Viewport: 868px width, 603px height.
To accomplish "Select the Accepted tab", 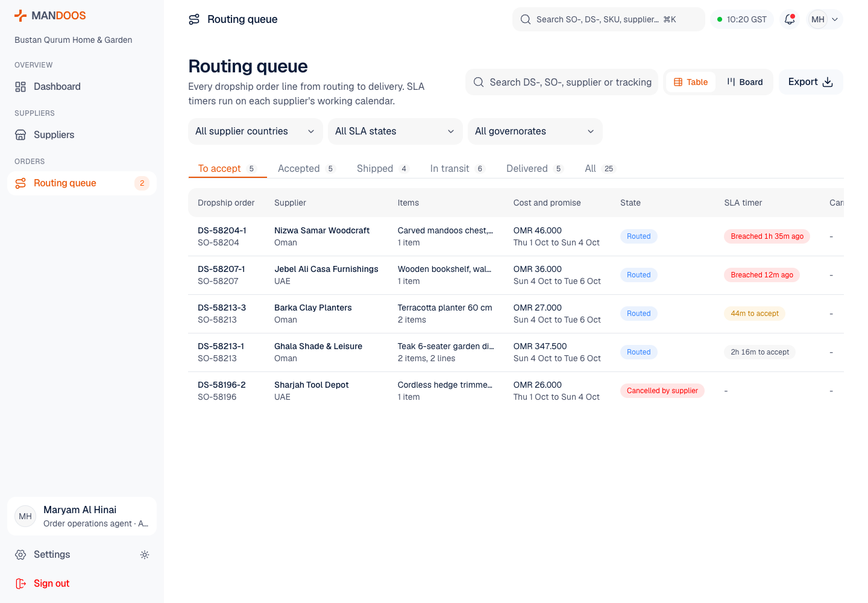I will (306, 169).
